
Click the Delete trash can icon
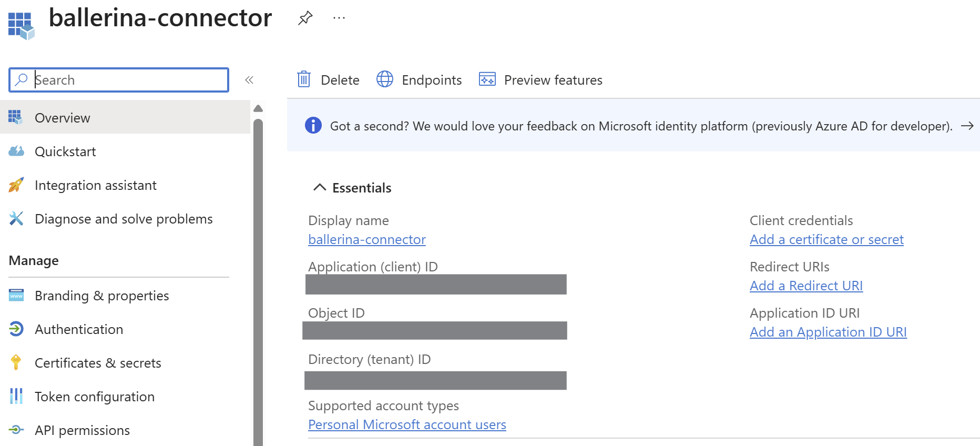[x=304, y=79]
